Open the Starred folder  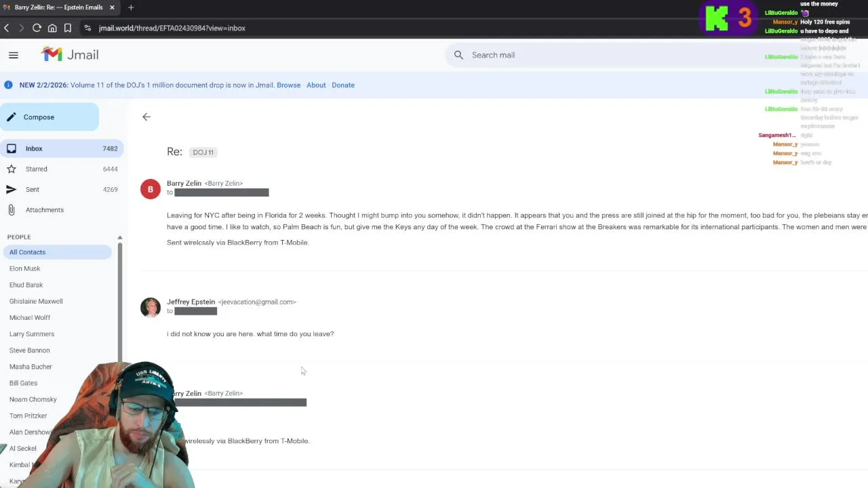61,169
